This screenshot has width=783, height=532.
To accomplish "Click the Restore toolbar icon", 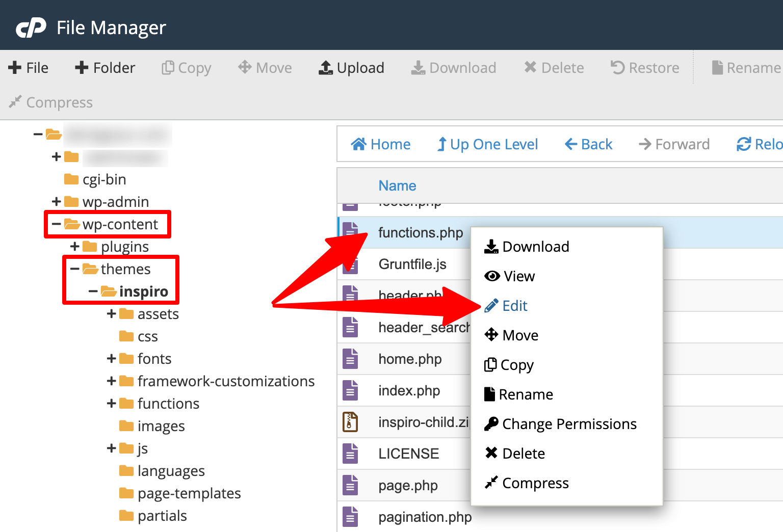I will pyautogui.click(x=644, y=67).
